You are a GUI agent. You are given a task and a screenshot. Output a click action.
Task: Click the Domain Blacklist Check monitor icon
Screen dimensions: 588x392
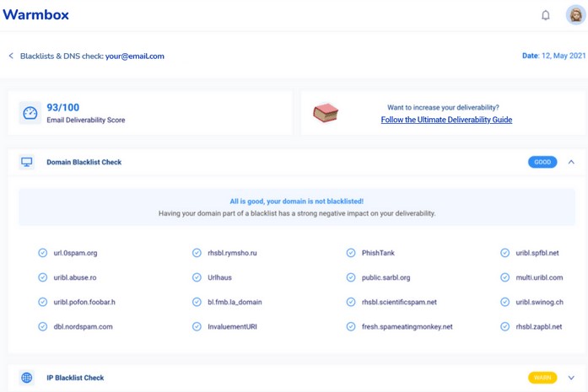(27, 162)
